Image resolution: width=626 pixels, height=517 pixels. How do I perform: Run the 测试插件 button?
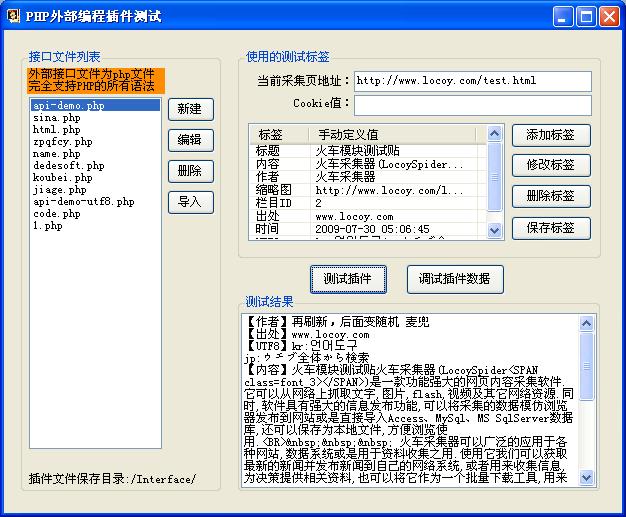click(x=347, y=279)
